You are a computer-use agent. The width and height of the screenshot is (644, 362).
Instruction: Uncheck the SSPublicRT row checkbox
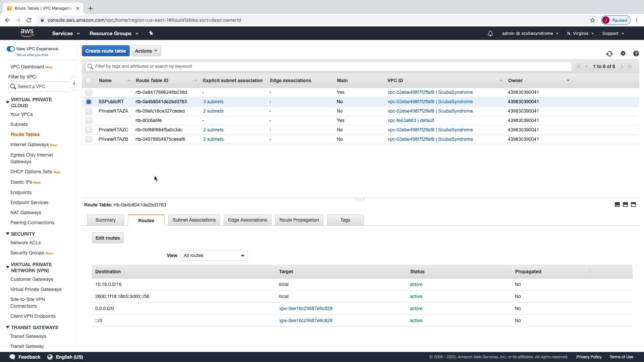tap(89, 102)
